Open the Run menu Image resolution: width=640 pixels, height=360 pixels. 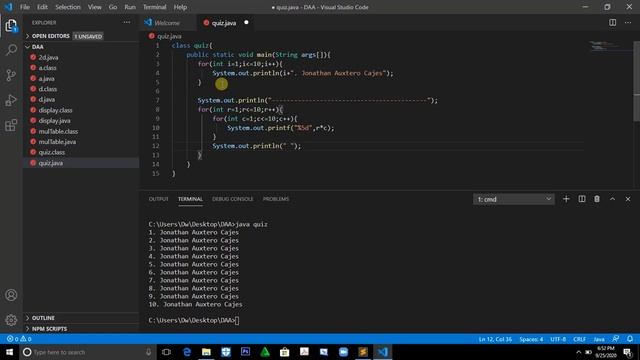click(130, 7)
